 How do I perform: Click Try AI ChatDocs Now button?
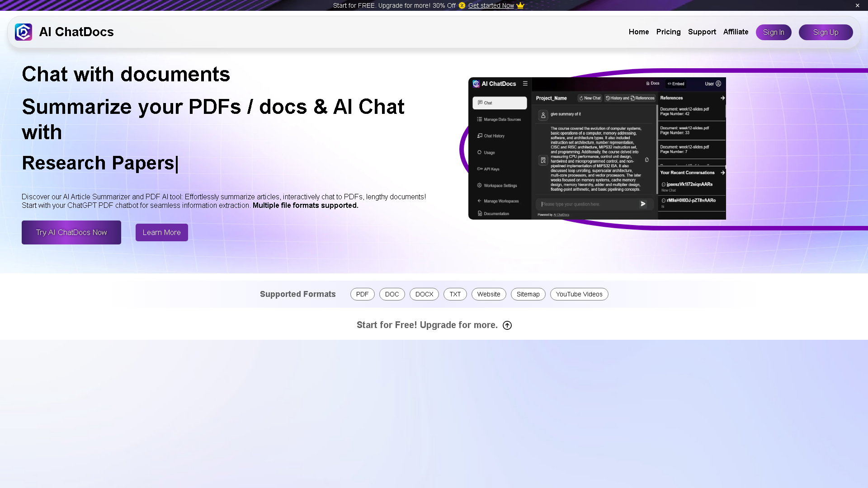[x=71, y=232]
